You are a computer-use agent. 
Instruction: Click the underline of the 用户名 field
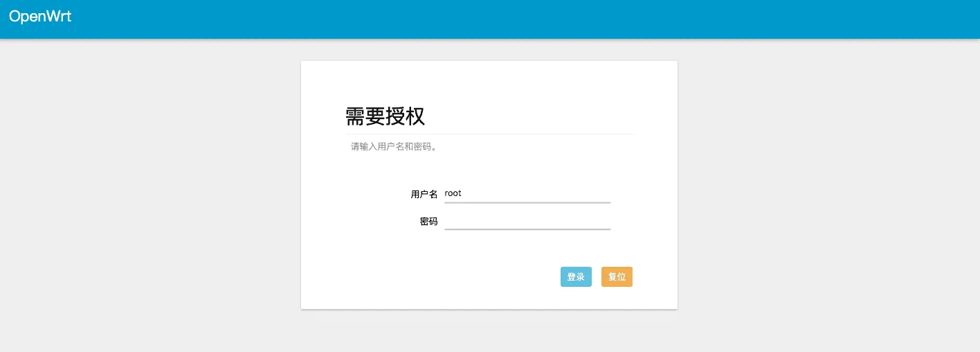pos(527,203)
